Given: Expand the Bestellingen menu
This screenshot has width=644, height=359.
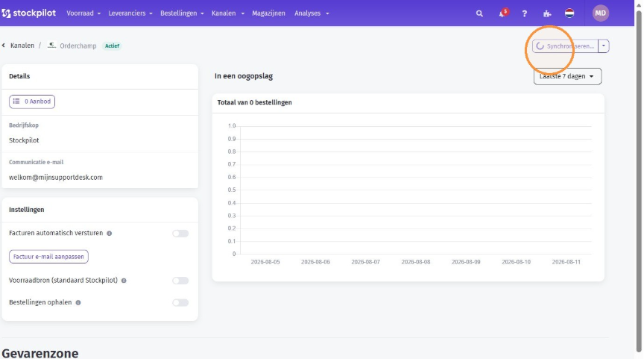Looking at the screenshot, I should 182,13.
